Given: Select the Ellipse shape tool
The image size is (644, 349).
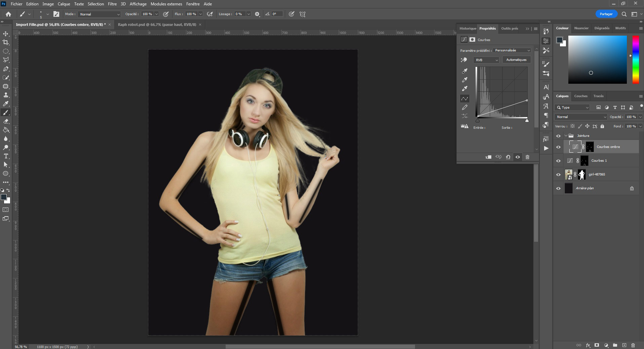Looking at the screenshot, I should (x=6, y=173).
